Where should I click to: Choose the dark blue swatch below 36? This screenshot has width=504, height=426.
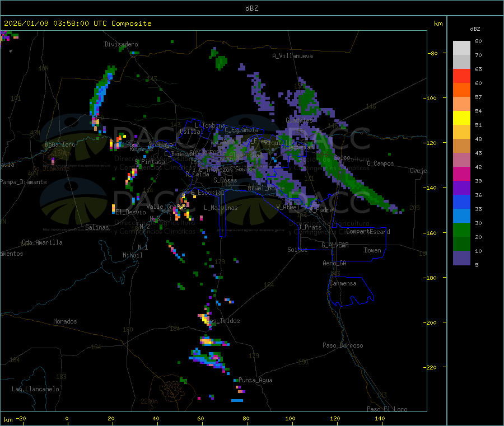(x=461, y=202)
